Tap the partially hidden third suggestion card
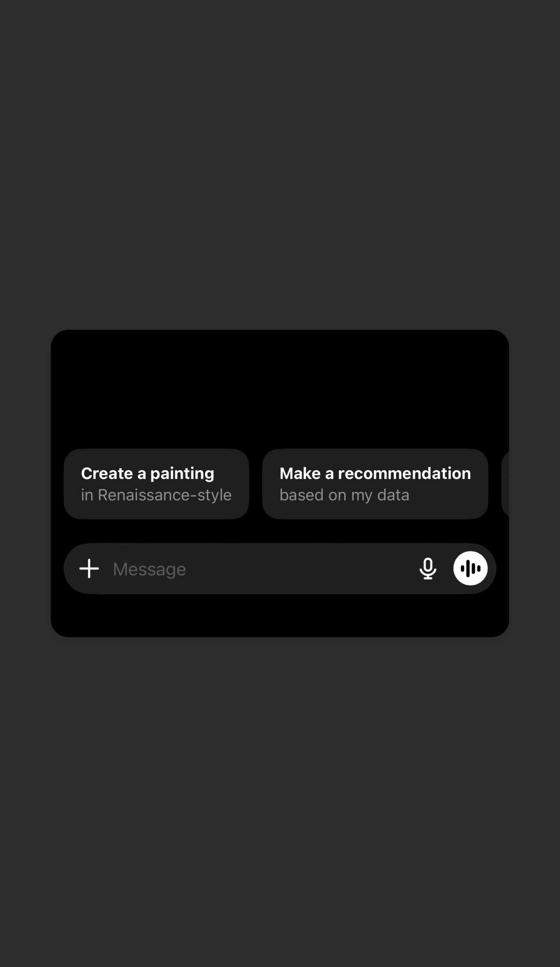 click(505, 484)
